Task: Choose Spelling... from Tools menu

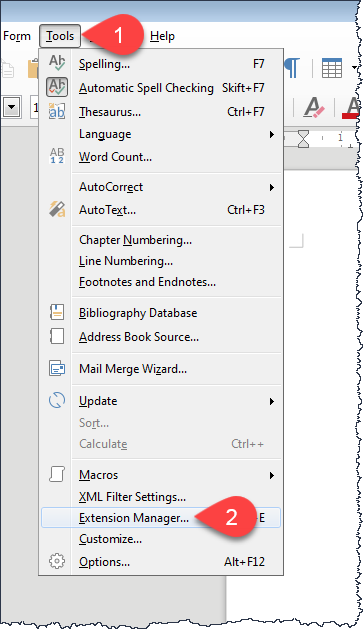Action: (161, 64)
